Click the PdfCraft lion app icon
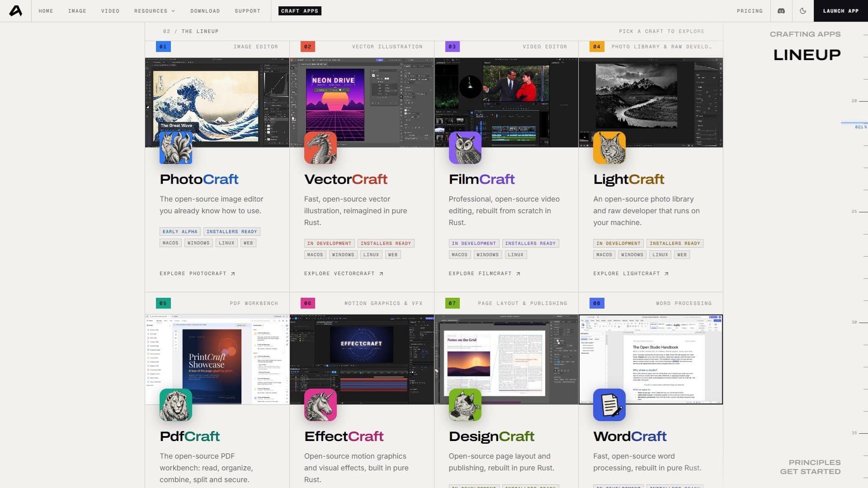The image size is (868, 488). click(176, 405)
